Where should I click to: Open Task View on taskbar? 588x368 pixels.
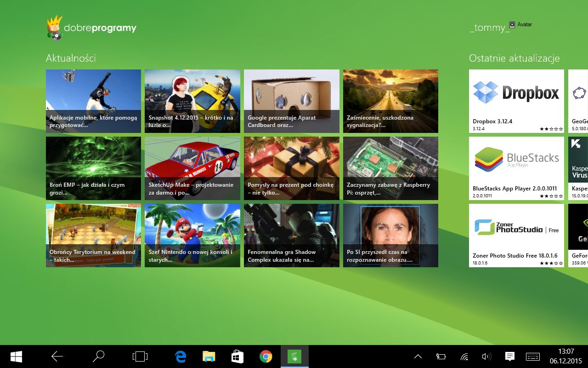pos(140,356)
